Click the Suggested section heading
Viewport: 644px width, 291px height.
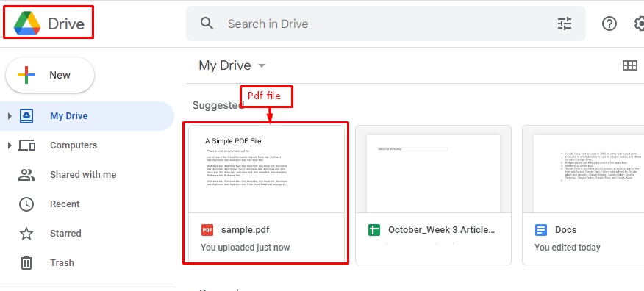[218, 106]
